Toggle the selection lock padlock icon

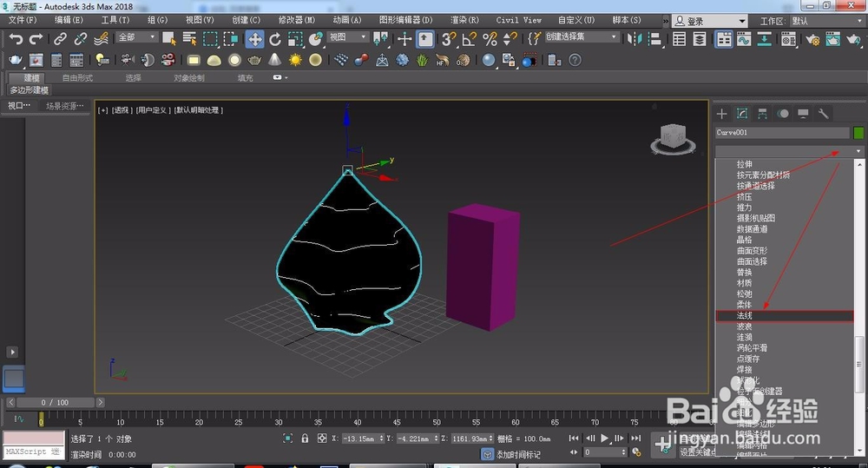tap(305, 438)
